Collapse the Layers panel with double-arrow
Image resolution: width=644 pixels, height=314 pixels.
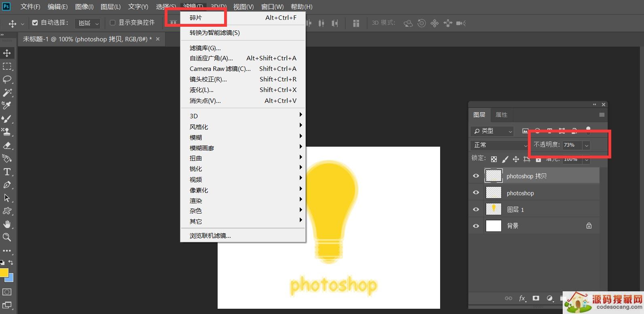[595, 105]
